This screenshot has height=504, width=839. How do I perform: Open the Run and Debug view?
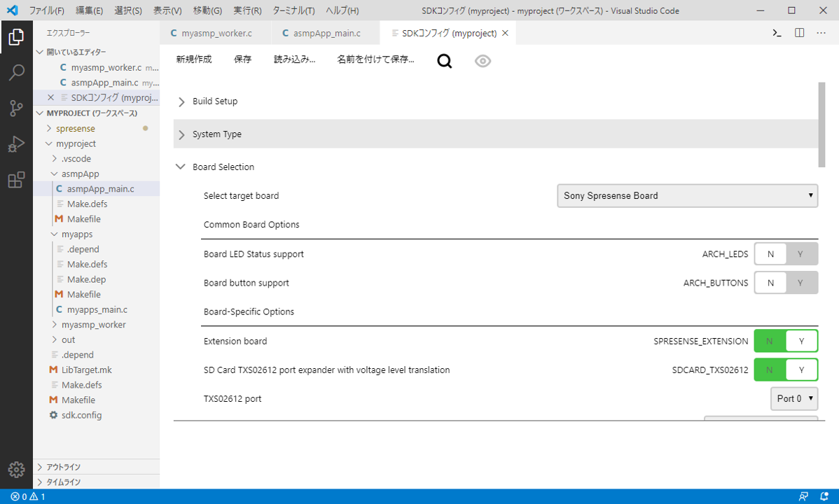point(16,144)
